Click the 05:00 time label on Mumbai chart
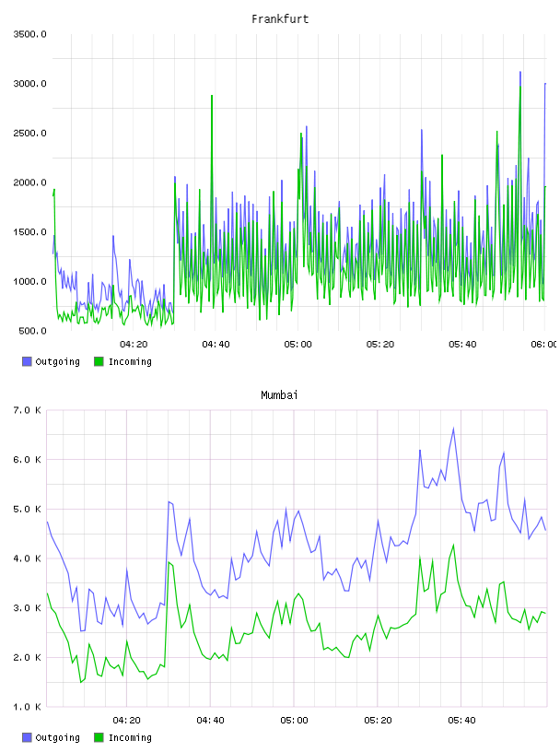 [x=294, y=720]
